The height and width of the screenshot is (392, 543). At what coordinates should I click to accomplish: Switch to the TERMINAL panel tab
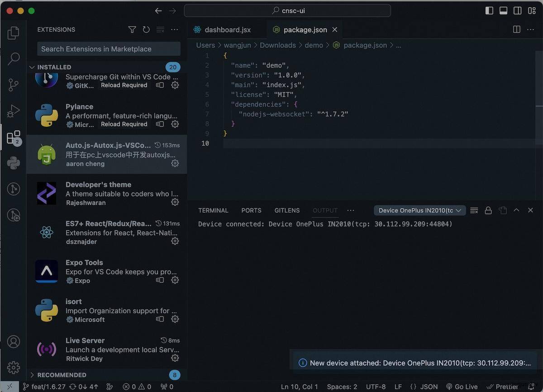click(x=213, y=210)
